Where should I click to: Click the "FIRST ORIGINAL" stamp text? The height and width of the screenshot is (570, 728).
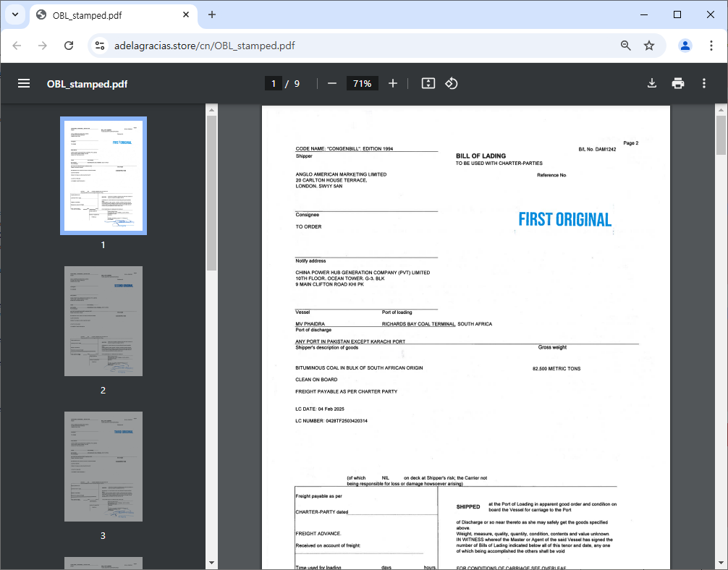pos(564,220)
